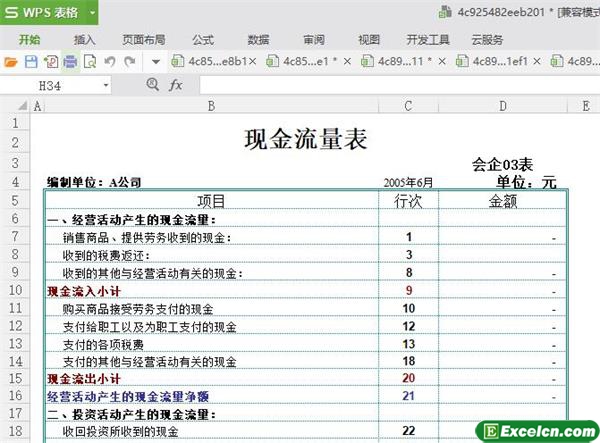The height and width of the screenshot is (443, 600).
Task: Click the Export to PDF icon
Action: click(x=50, y=62)
